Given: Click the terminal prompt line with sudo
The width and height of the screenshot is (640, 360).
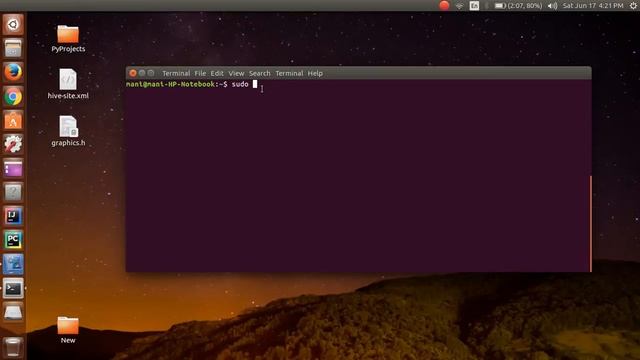Looking at the screenshot, I should pyautogui.click(x=192, y=84).
